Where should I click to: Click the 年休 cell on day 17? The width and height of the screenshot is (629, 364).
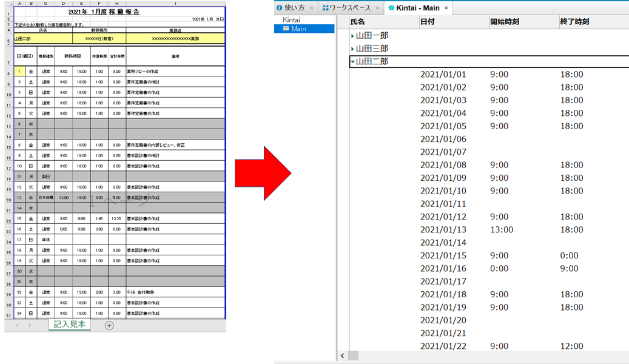(x=45, y=240)
